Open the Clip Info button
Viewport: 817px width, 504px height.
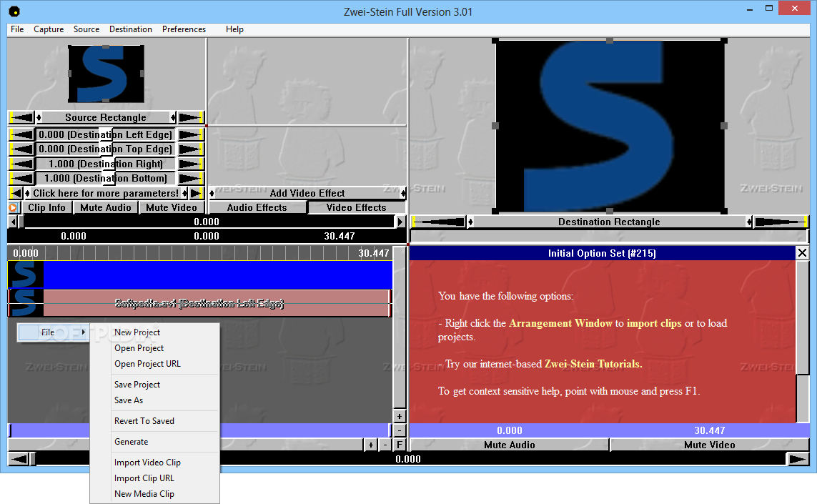pyautogui.click(x=47, y=207)
